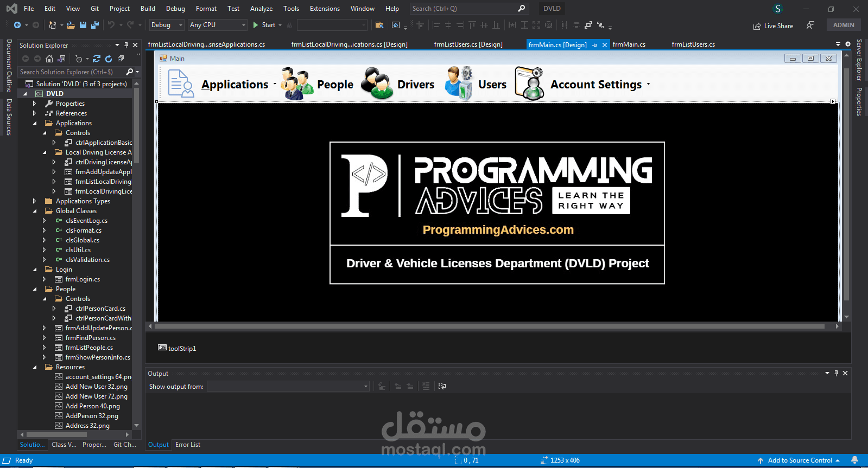868x468 pixels.
Task: Click Add to Source Control
Action: pos(799,460)
